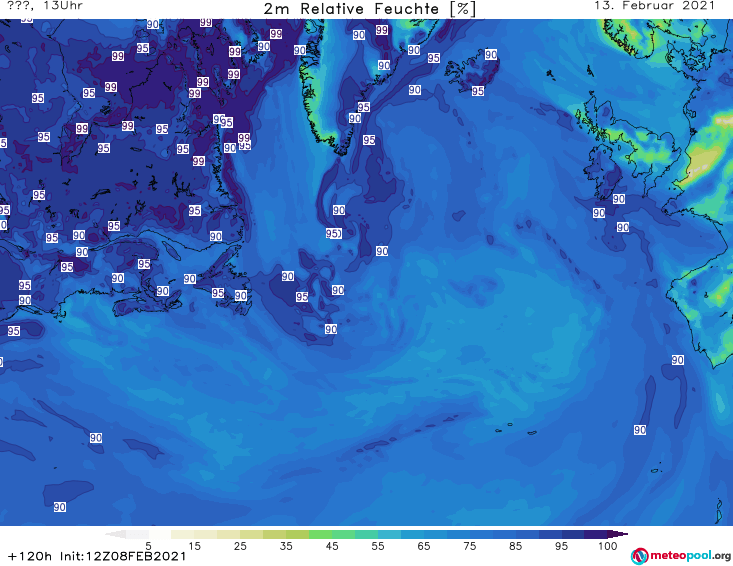Screen dimensions: 733x566
Task: Click the scale label '65'
Action: [x=424, y=546]
